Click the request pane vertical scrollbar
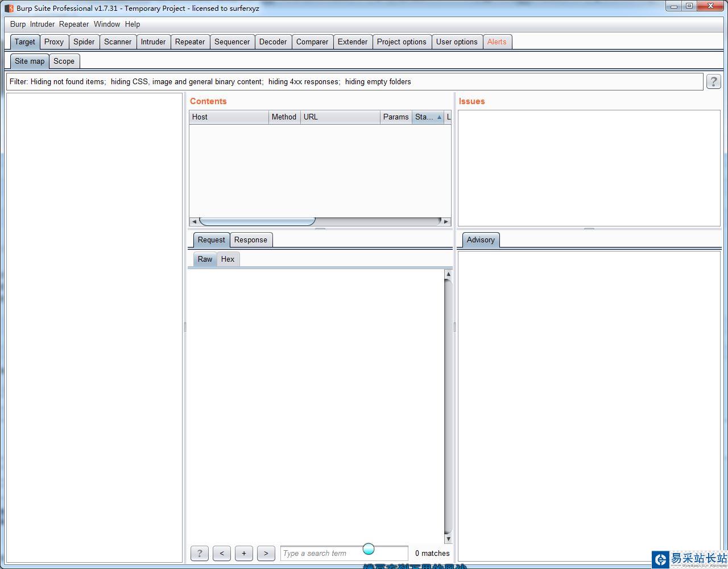Image resolution: width=728 pixels, height=569 pixels. tap(448, 406)
